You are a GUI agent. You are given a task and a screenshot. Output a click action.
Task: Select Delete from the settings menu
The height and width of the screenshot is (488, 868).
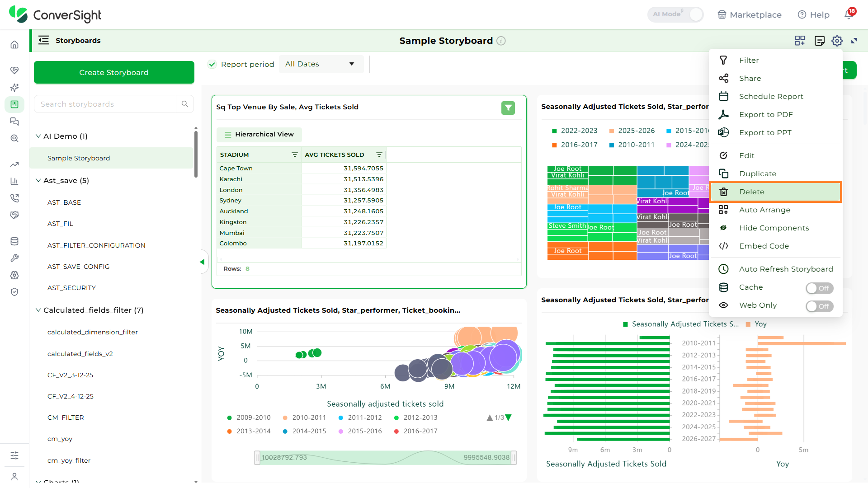775,192
